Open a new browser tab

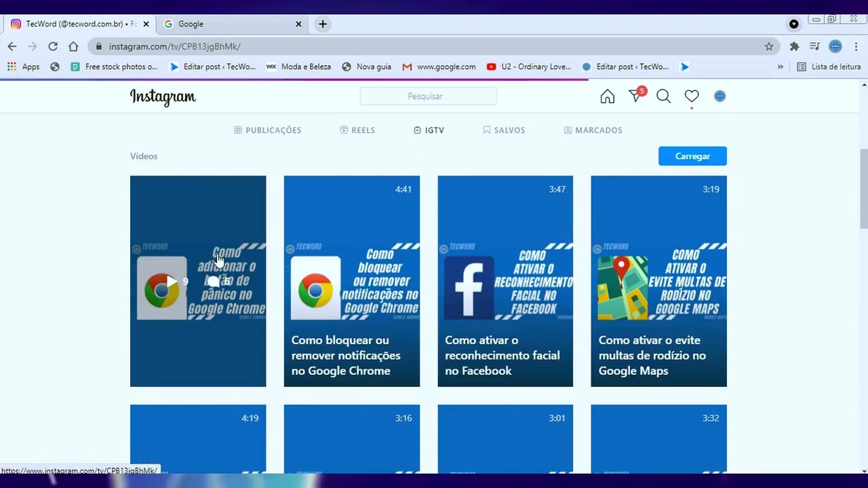(323, 24)
